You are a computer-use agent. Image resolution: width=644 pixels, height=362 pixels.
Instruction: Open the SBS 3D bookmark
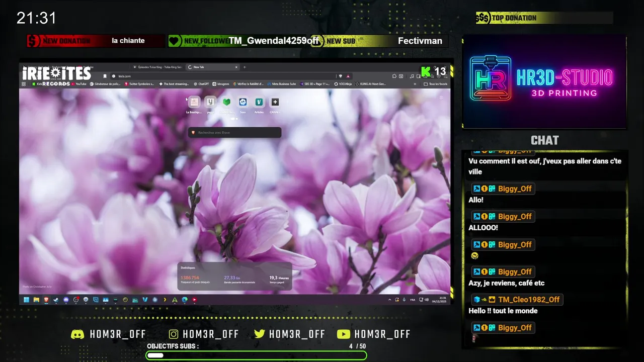[x=315, y=84]
